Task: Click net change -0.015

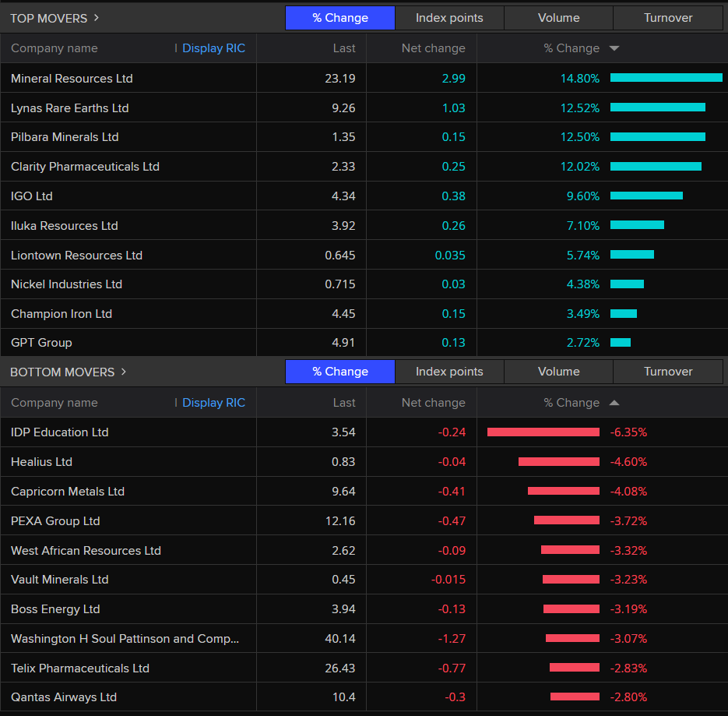Action: click(x=448, y=580)
